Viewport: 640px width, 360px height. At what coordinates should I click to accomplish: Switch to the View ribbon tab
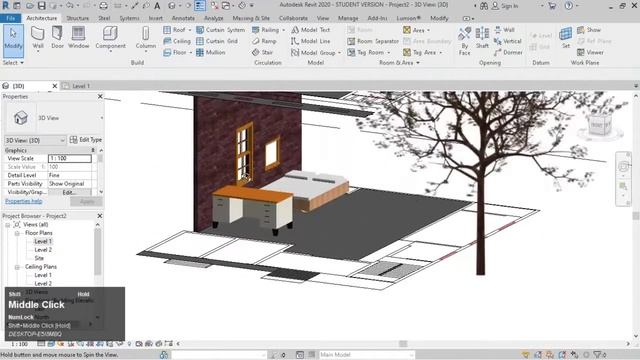coord(322,18)
